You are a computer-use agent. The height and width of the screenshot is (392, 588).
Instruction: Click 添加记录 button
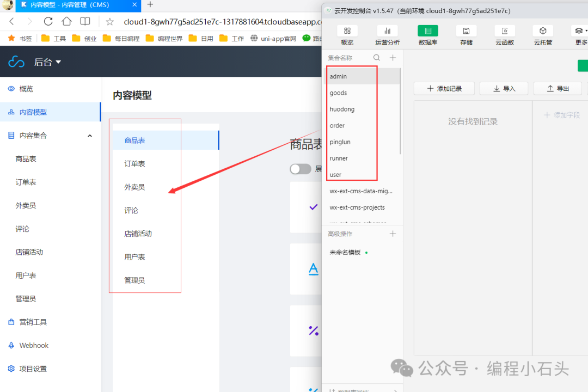pyautogui.click(x=444, y=89)
